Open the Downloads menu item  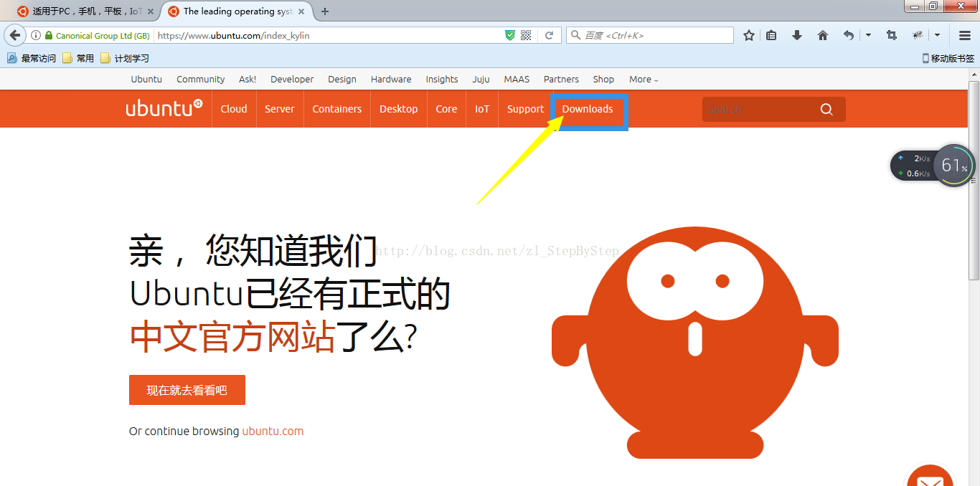coord(588,109)
